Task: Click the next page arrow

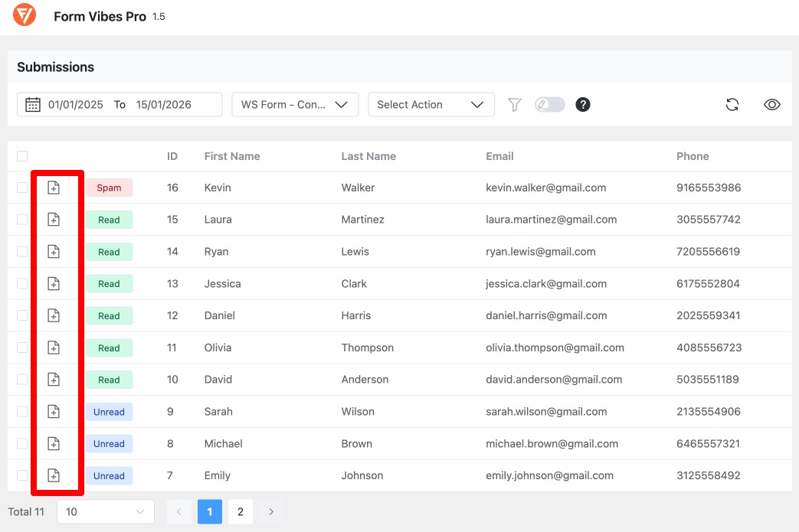Action: [270, 511]
